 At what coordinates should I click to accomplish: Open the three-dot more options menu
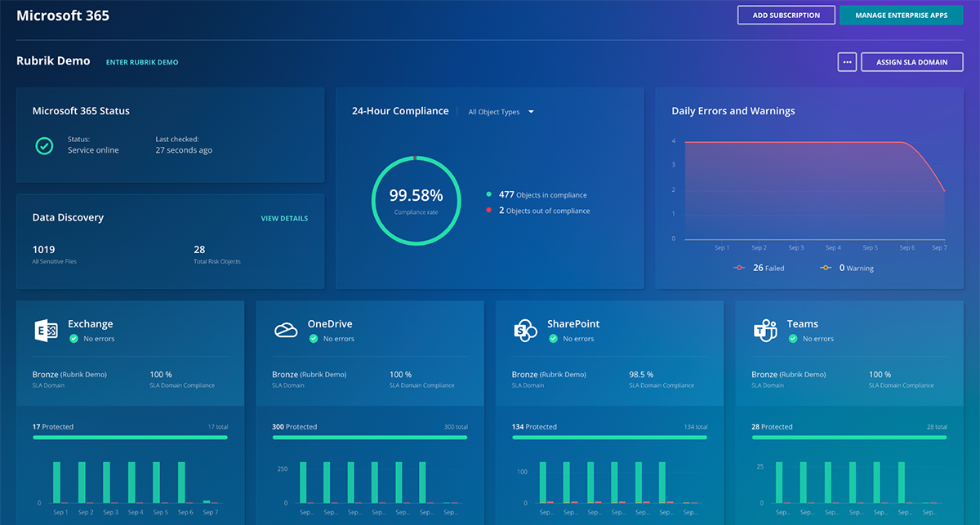click(x=847, y=62)
